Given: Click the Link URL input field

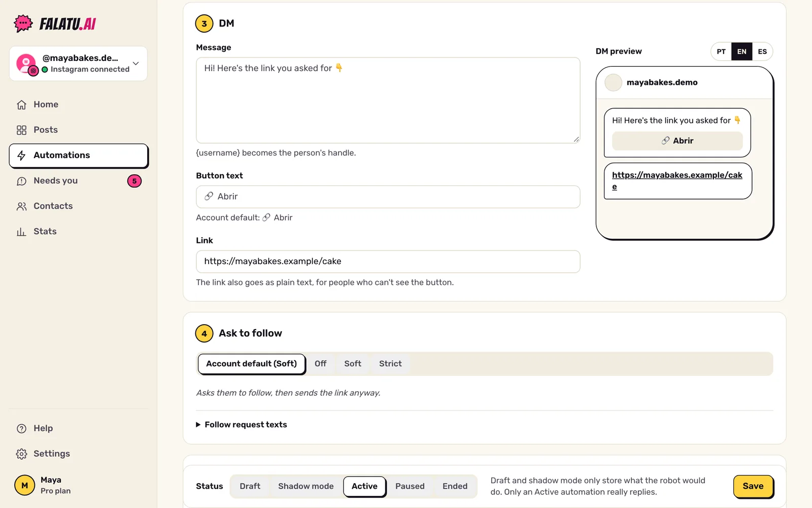Looking at the screenshot, I should 388,262.
